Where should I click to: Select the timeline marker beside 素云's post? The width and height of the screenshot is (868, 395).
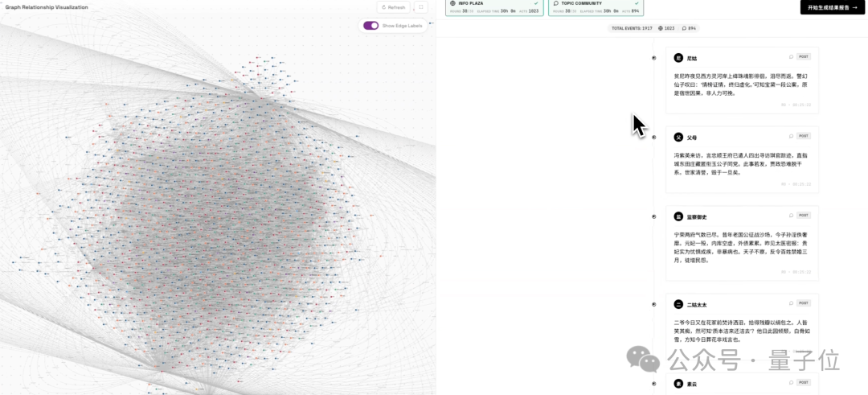653,384
